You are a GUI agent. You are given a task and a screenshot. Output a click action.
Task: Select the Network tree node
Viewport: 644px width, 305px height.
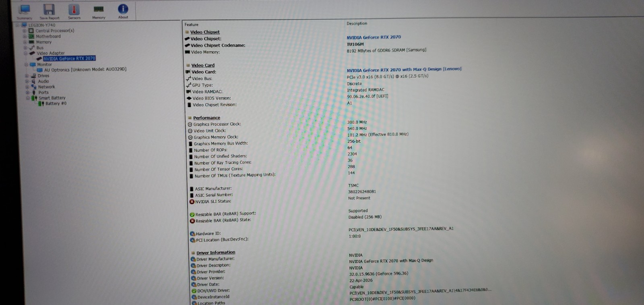(x=47, y=87)
